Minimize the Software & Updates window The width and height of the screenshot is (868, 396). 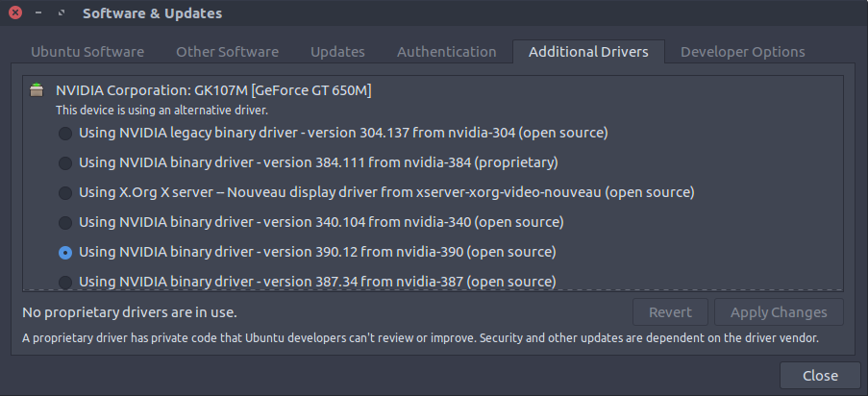click(x=38, y=12)
